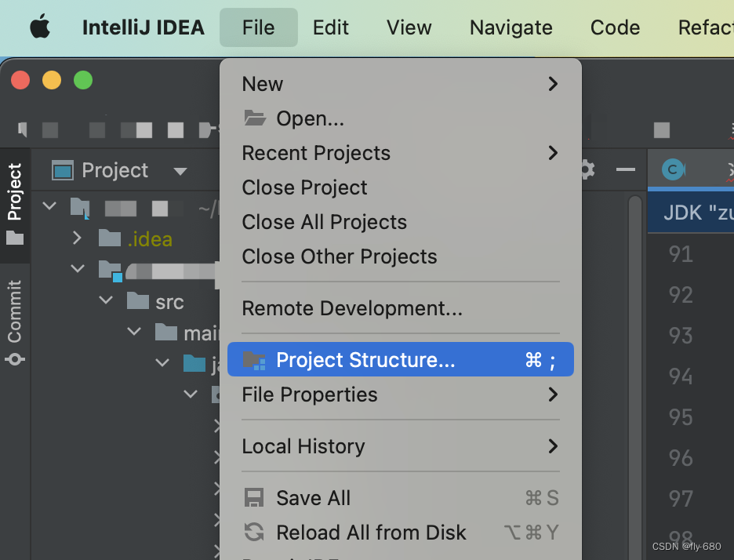
Task: Open Remote Development...
Action: tap(400, 308)
